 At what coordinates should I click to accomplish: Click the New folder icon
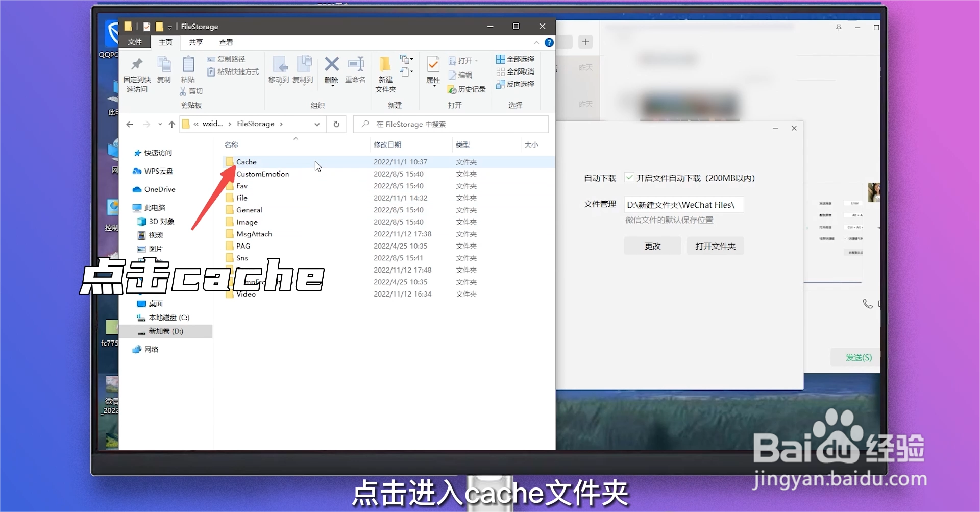pos(385,64)
